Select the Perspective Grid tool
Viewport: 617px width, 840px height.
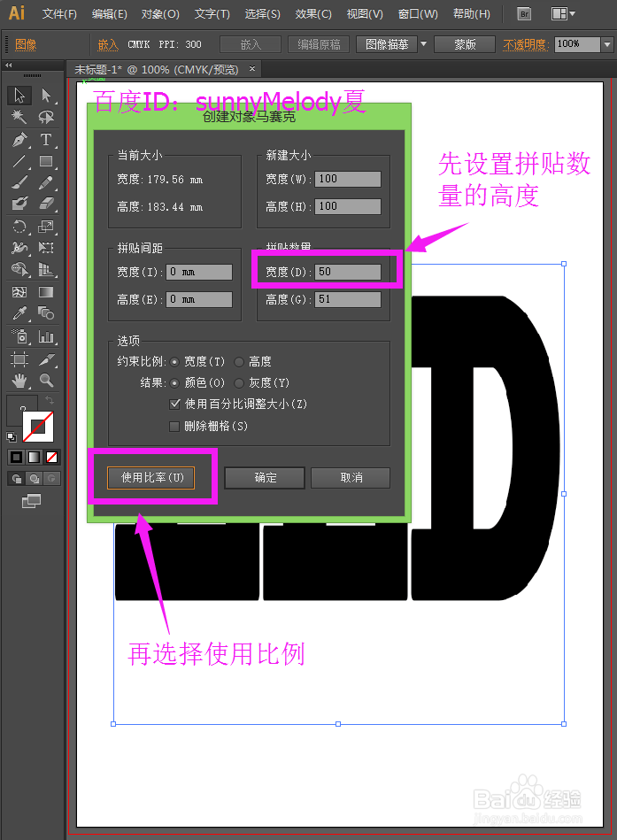(x=46, y=269)
